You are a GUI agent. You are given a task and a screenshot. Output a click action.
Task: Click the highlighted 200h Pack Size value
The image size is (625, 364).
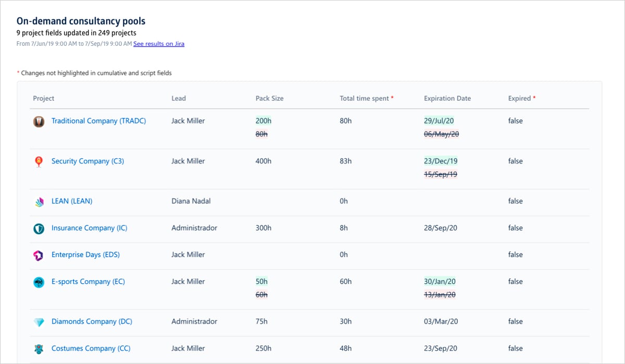click(263, 120)
